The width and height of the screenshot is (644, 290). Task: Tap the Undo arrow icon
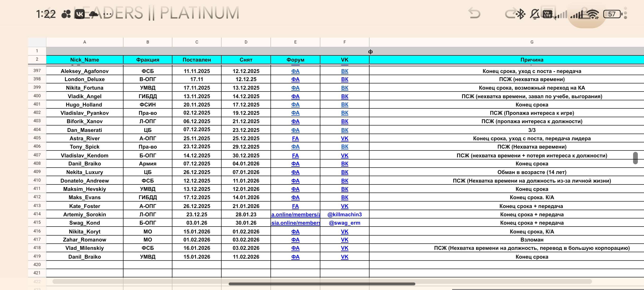[474, 14]
